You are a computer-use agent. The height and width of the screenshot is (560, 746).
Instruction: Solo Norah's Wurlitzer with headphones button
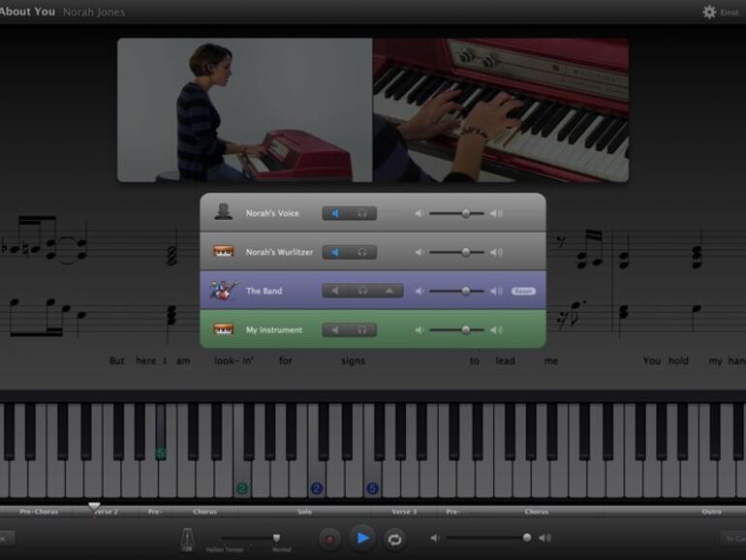tap(362, 252)
